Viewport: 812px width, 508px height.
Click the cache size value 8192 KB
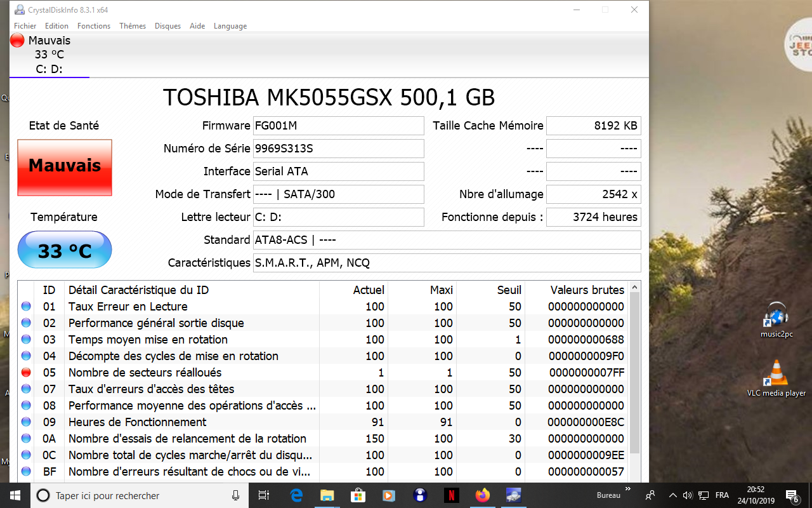(x=593, y=126)
